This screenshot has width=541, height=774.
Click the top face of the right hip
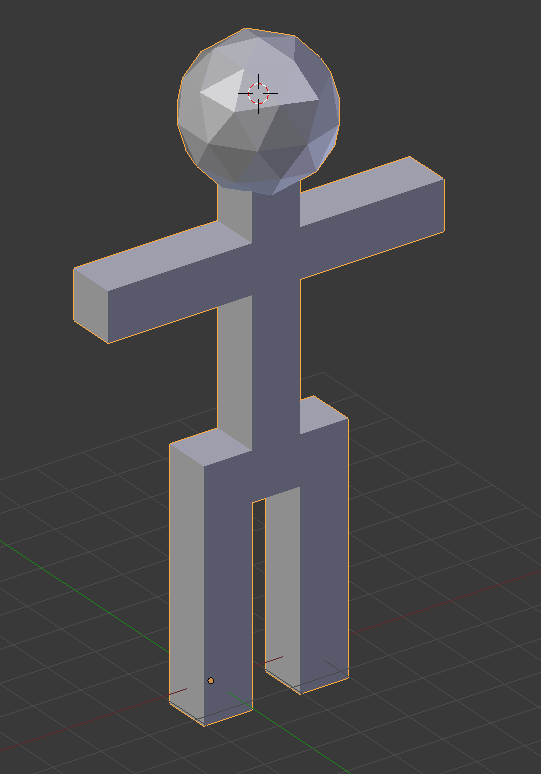pyautogui.click(x=324, y=415)
